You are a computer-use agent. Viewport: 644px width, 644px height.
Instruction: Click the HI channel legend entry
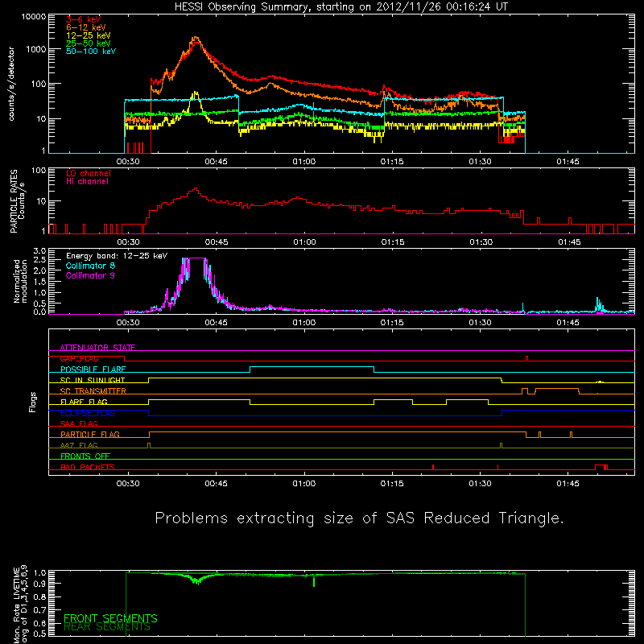(x=87, y=181)
